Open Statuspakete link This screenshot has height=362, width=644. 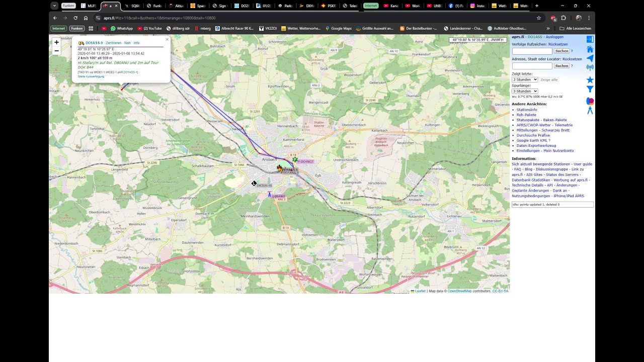527,120
